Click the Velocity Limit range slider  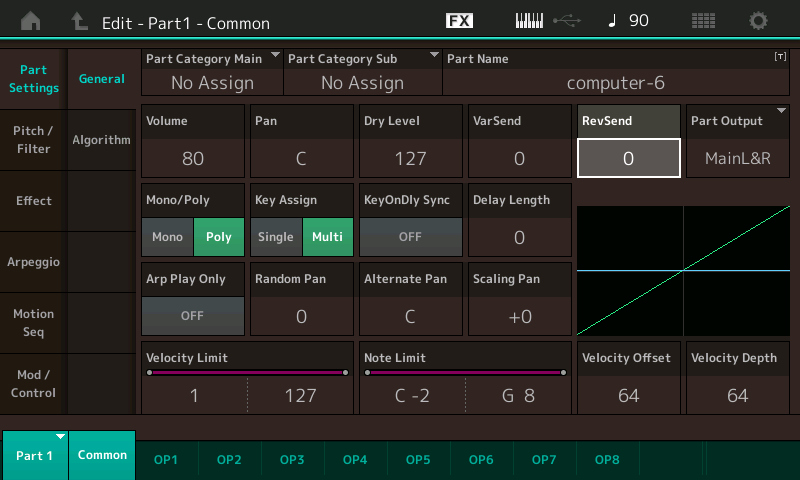[x=247, y=372]
